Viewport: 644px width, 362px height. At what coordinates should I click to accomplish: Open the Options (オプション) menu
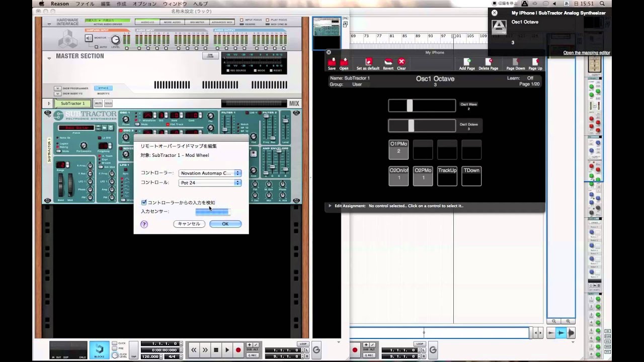(x=144, y=4)
